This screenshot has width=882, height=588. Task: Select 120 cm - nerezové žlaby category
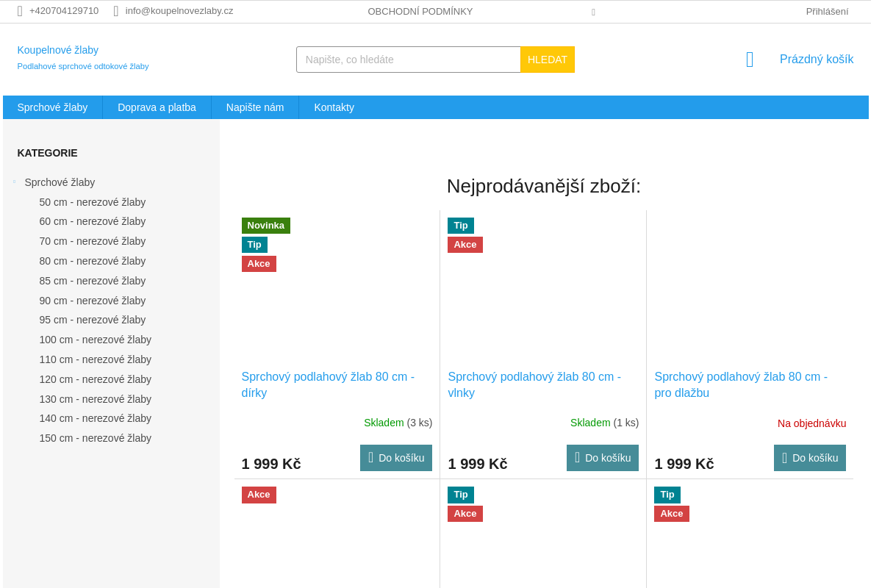(x=96, y=379)
